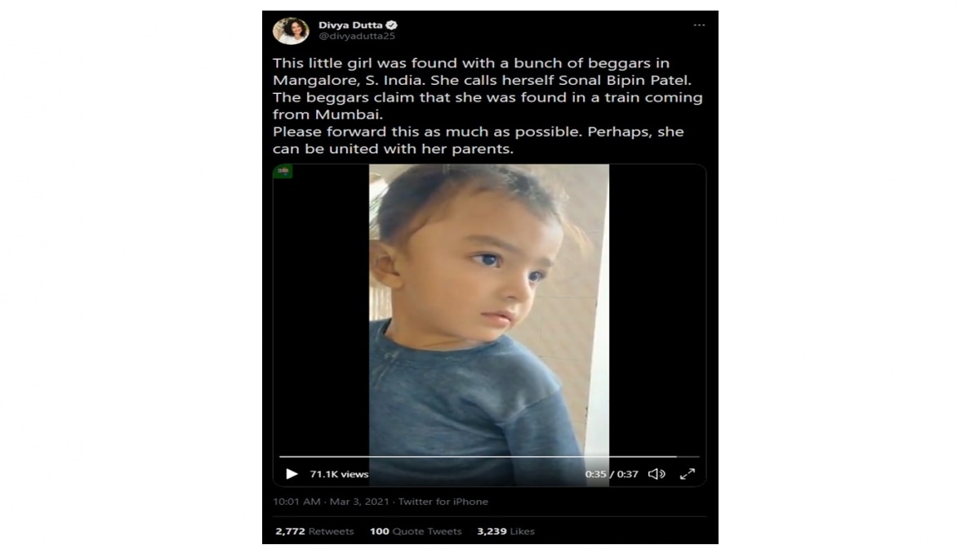Open the tweet's more options ellipsis menu
Image resolution: width=980 pixels, height=554 pixels.
pos(698,25)
